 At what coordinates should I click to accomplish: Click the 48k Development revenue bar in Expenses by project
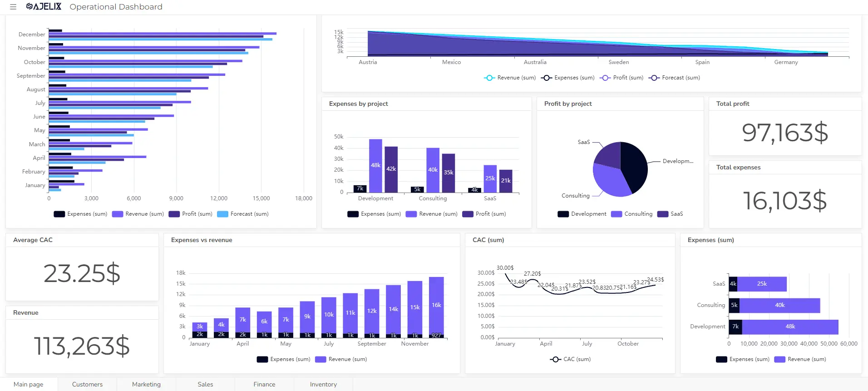[375, 166]
